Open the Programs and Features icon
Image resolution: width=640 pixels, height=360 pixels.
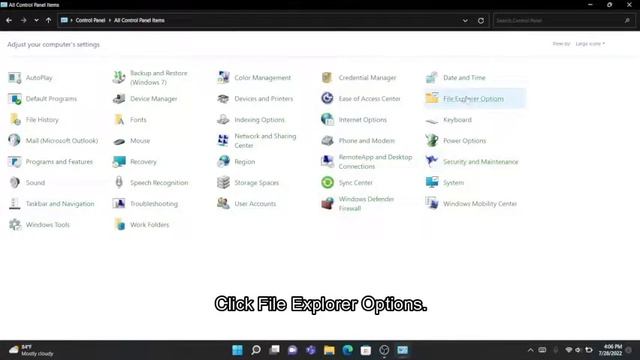click(x=15, y=162)
